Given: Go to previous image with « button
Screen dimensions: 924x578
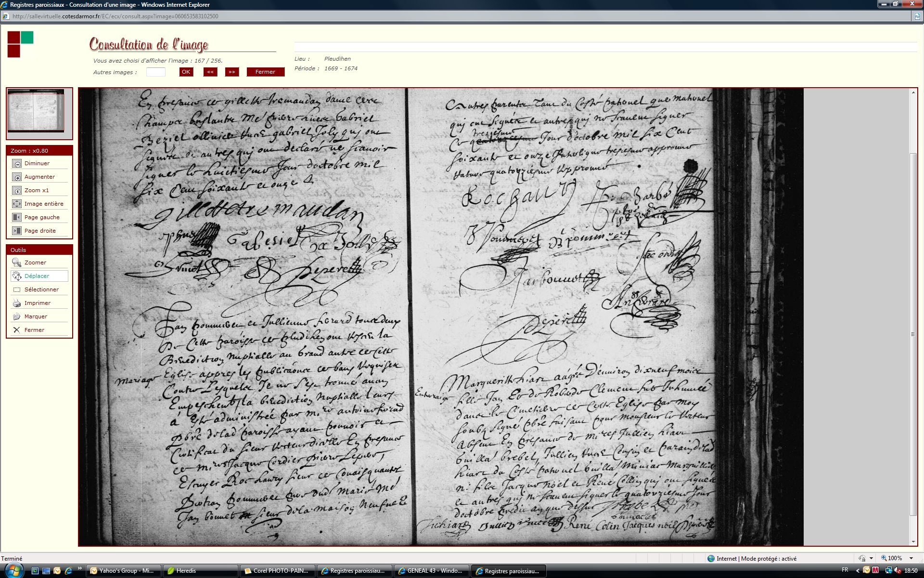Looking at the screenshot, I should click(210, 72).
